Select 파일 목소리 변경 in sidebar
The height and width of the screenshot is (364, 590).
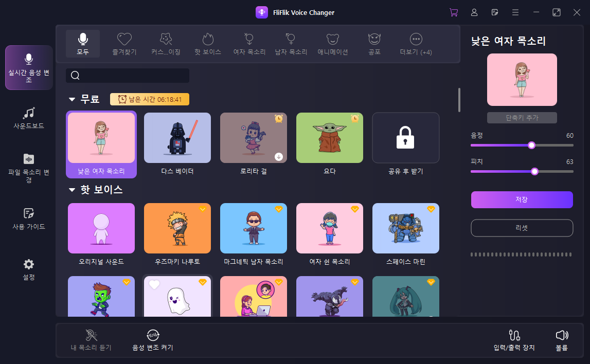click(x=28, y=166)
